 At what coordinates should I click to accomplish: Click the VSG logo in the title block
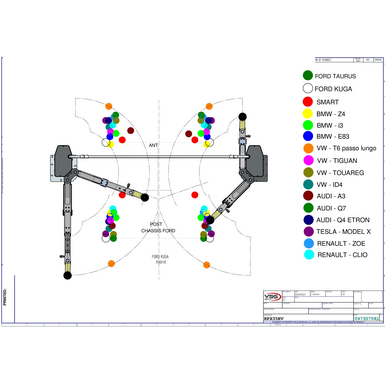pos(273,297)
